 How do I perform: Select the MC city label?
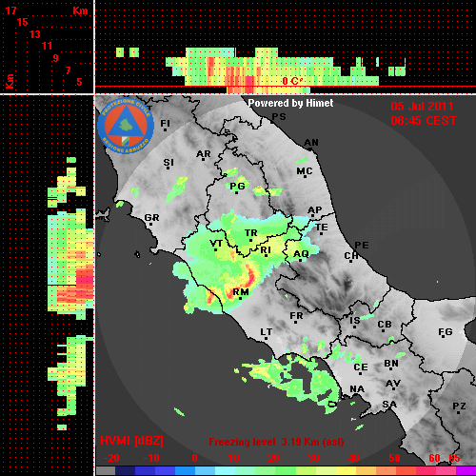coord(305,171)
